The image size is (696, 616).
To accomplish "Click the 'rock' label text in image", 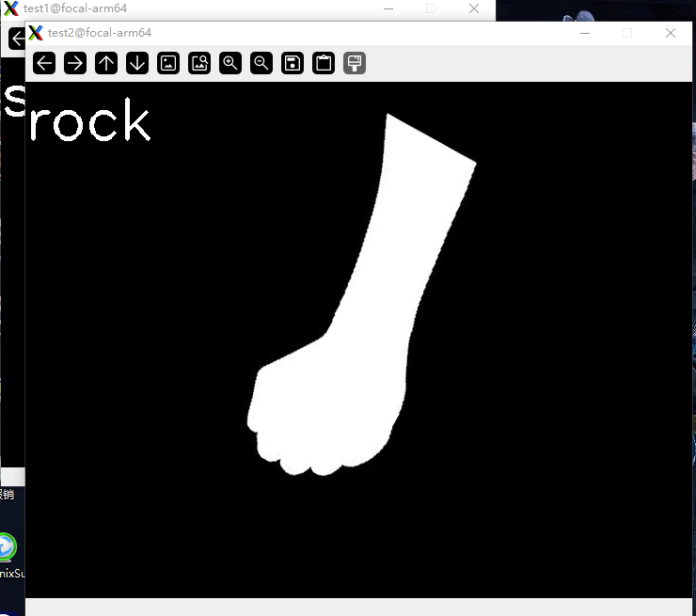I will 90,119.
